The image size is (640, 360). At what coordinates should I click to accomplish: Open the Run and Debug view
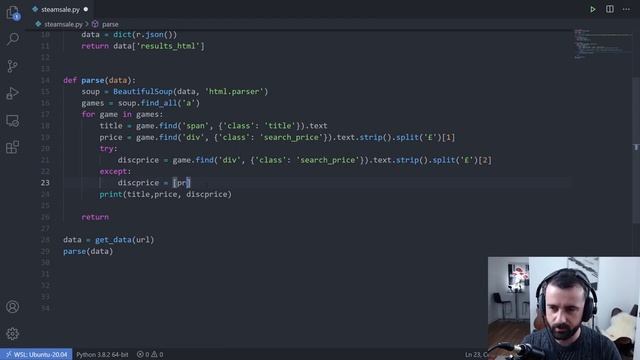click(x=13, y=93)
